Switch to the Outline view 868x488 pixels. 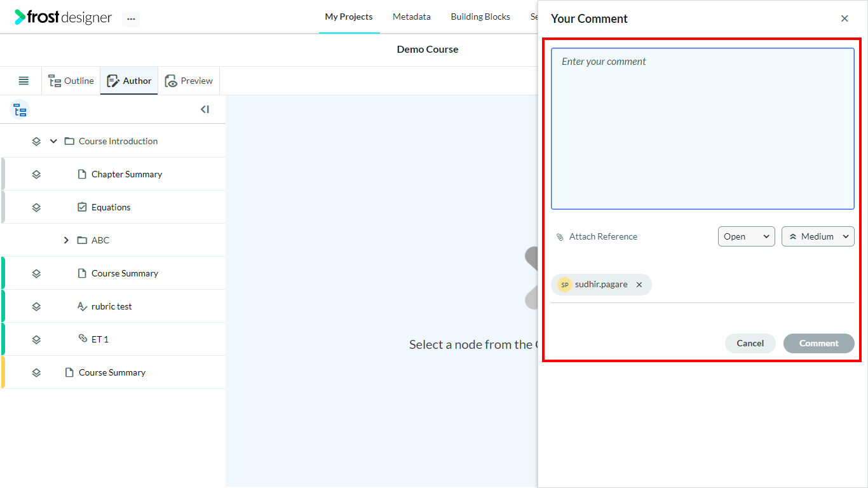71,81
